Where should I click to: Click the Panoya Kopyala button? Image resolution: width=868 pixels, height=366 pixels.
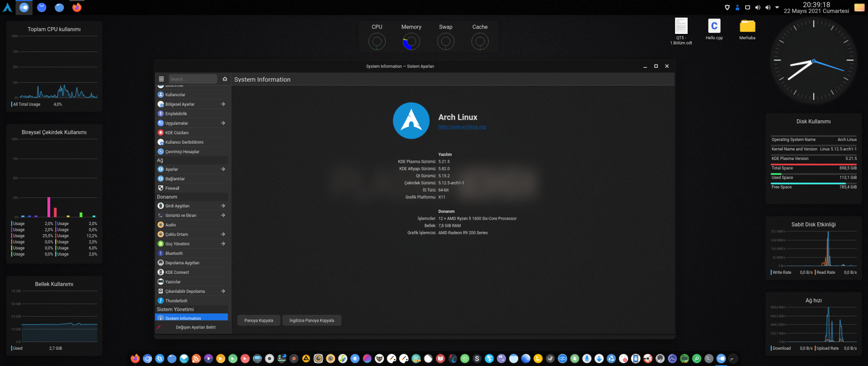coord(259,320)
